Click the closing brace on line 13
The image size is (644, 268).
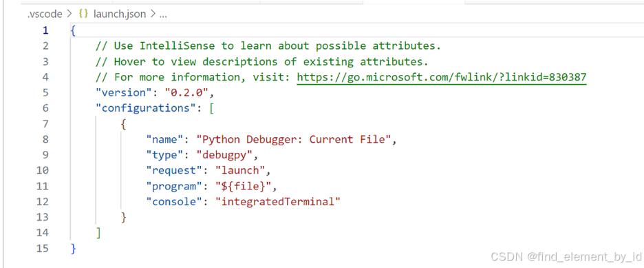124,217
